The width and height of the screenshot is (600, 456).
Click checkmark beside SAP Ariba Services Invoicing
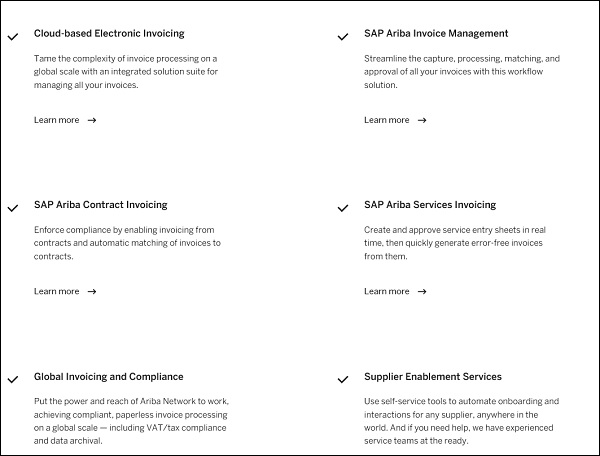click(x=342, y=208)
